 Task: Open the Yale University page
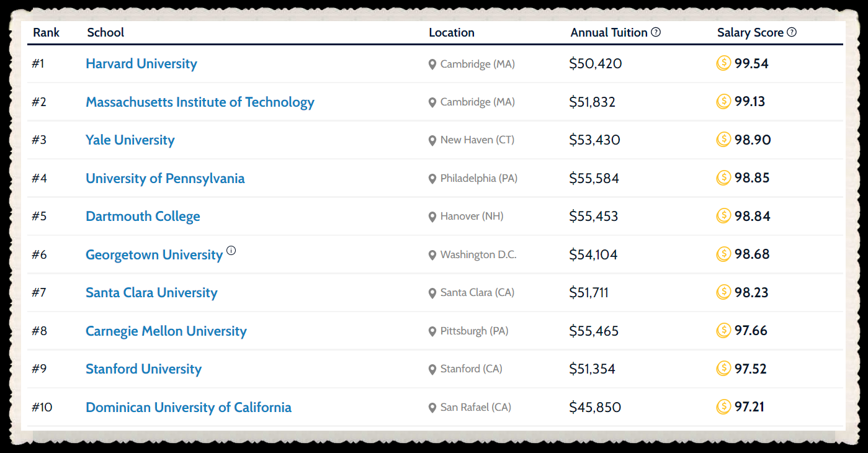tap(130, 140)
